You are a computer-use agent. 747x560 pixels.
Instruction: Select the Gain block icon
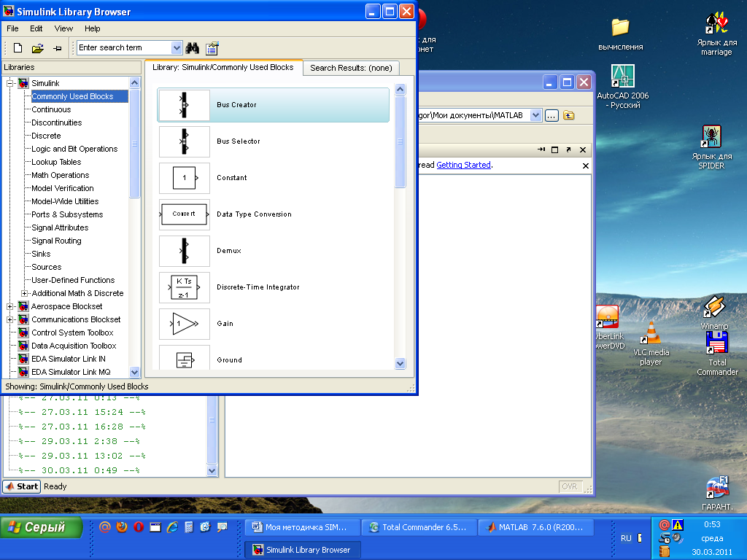click(x=185, y=324)
